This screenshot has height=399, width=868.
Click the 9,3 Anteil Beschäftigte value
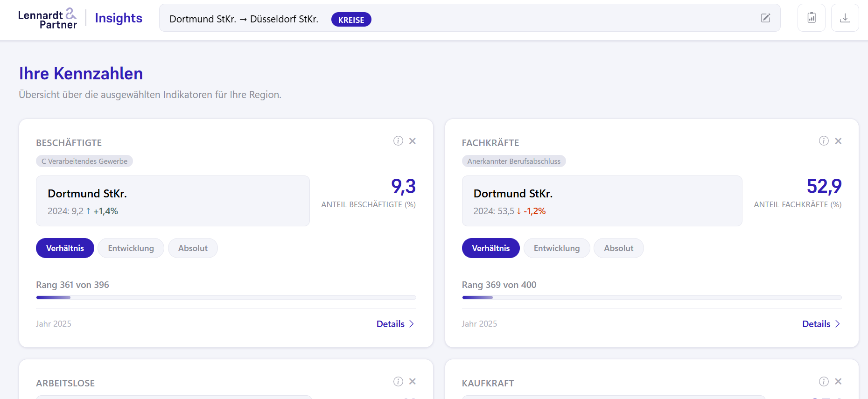point(403,186)
